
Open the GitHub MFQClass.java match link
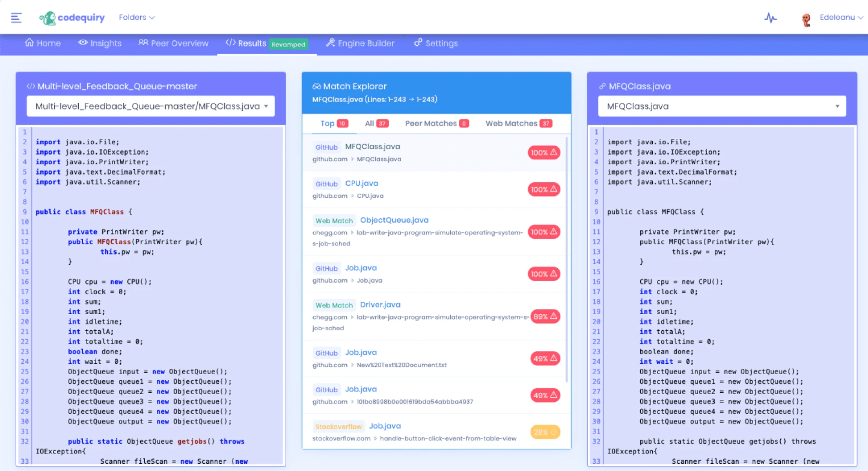click(x=372, y=146)
